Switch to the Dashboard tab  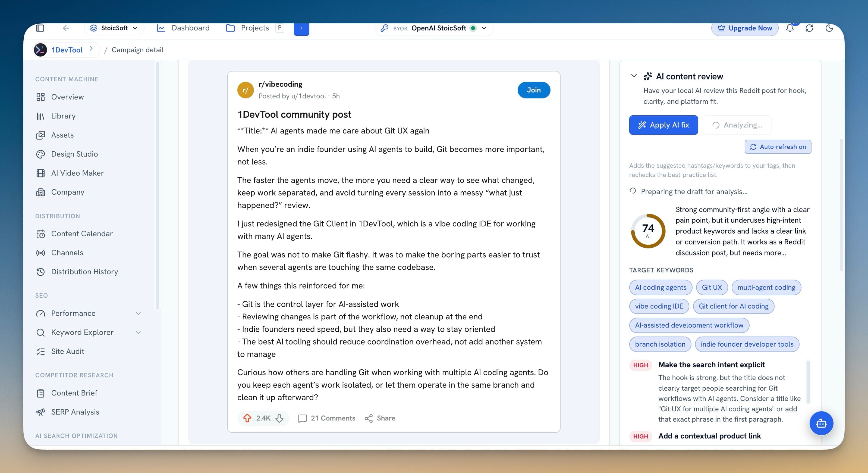tap(183, 28)
